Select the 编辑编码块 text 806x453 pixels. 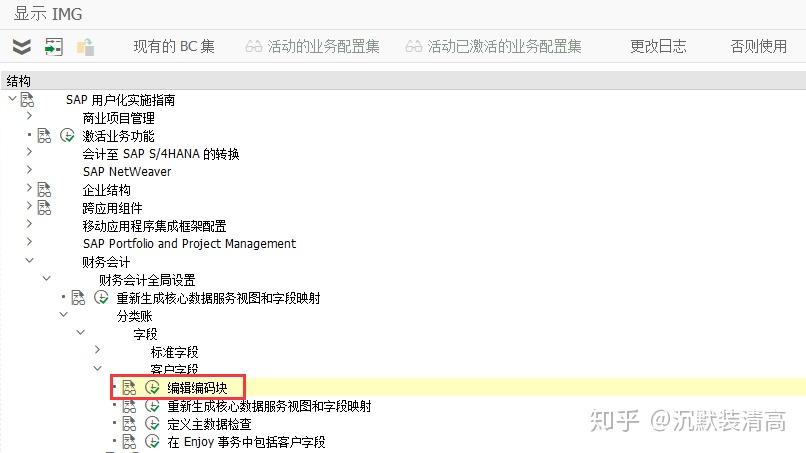pyautogui.click(x=197, y=388)
